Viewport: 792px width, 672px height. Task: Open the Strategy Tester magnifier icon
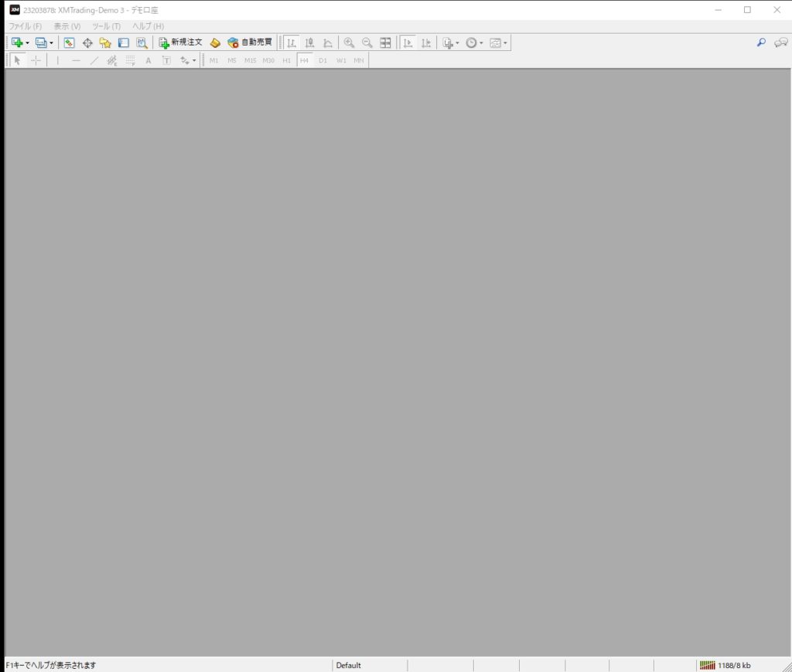pyautogui.click(x=142, y=43)
